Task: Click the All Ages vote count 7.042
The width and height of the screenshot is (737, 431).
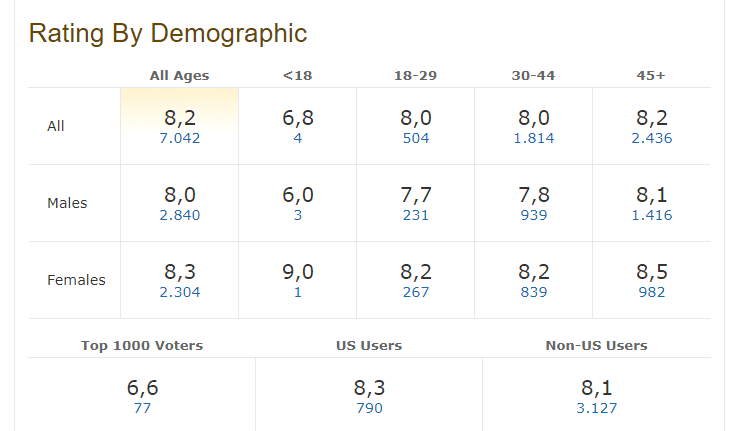Action: point(180,139)
